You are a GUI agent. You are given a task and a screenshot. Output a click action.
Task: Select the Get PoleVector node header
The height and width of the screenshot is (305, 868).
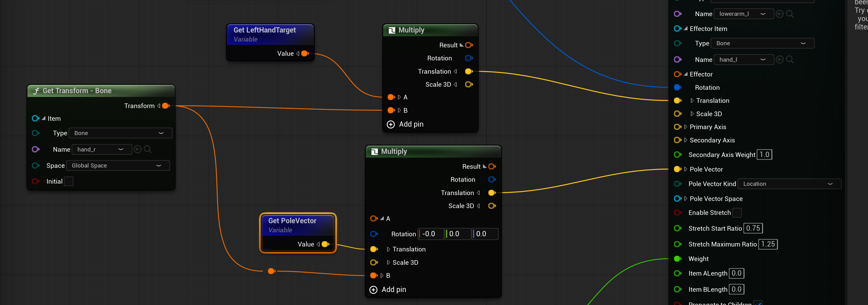(298, 225)
